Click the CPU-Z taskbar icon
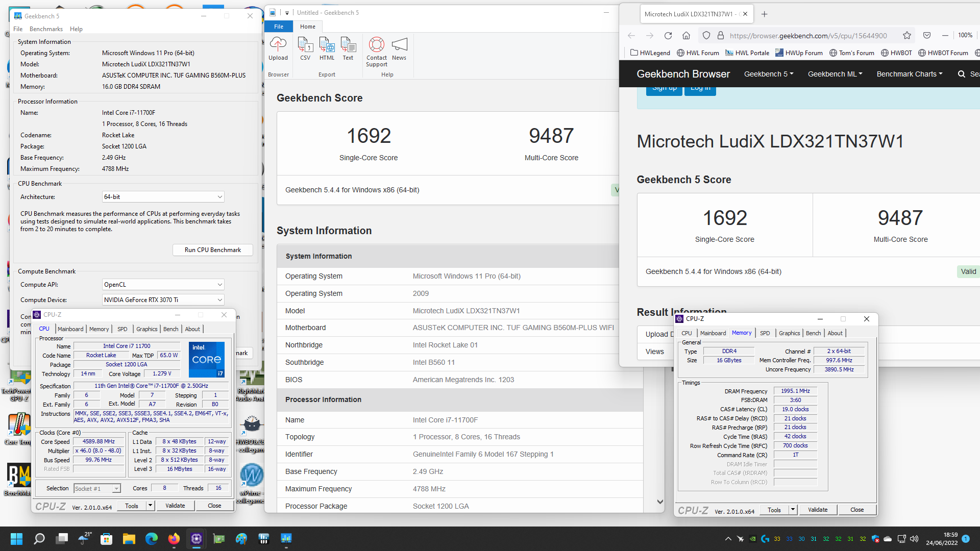Viewport: 980px width, 551px height. pos(197,539)
